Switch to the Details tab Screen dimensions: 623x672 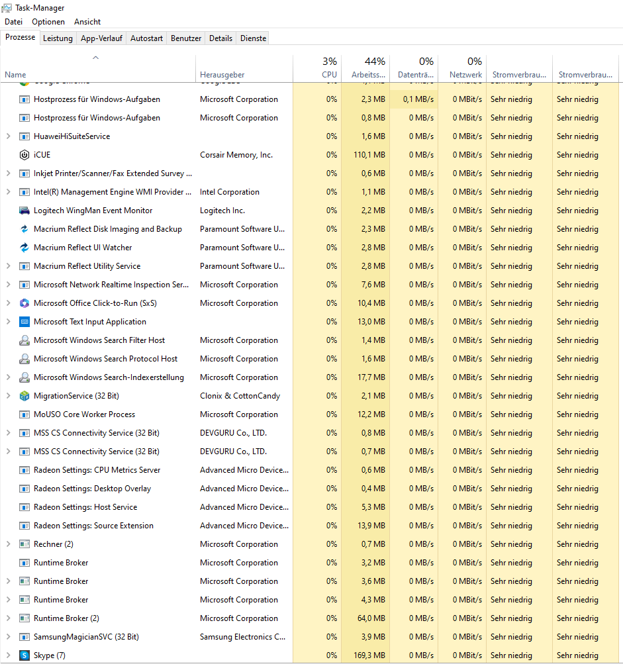220,38
